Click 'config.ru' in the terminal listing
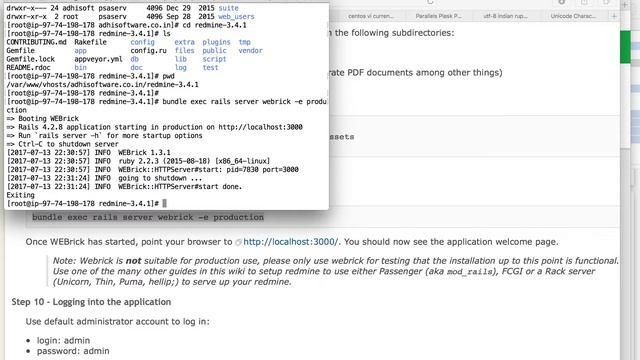Screen dimensions: 640x360 149,51
